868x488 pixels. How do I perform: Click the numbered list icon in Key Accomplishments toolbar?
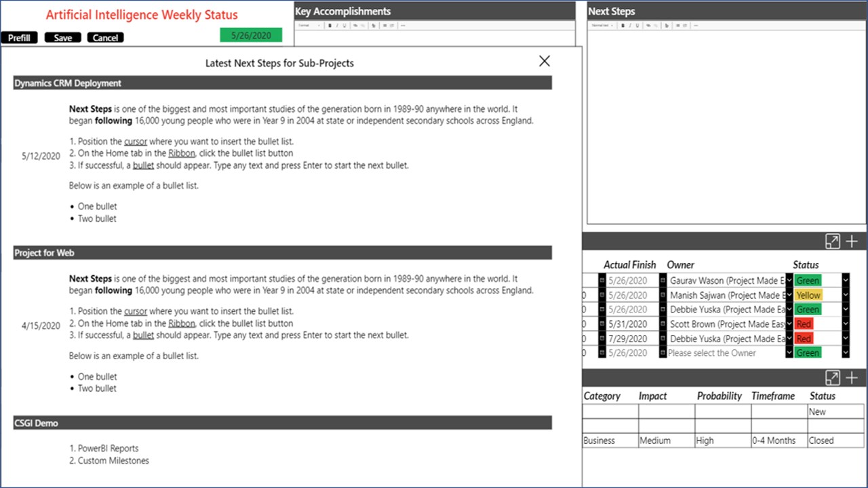[x=392, y=26]
